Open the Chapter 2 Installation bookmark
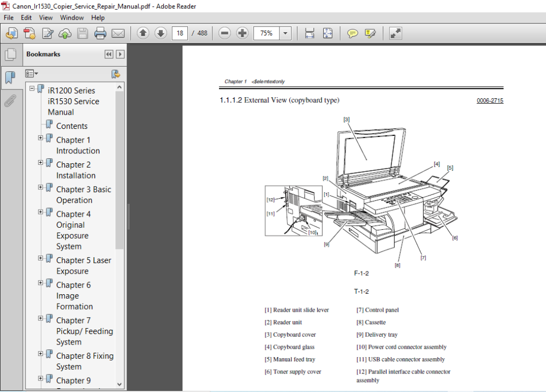This screenshot has width=546, height=392. (x=76, y=170)
